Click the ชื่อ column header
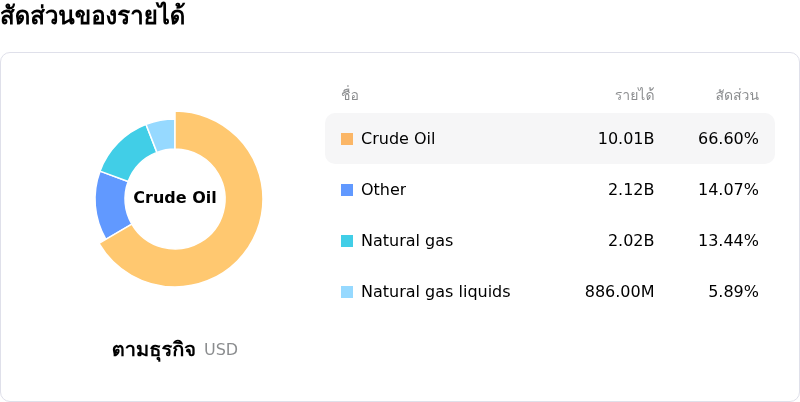Image resolution: width=800 pixels, height=402 pixels. tap(350, 96)
